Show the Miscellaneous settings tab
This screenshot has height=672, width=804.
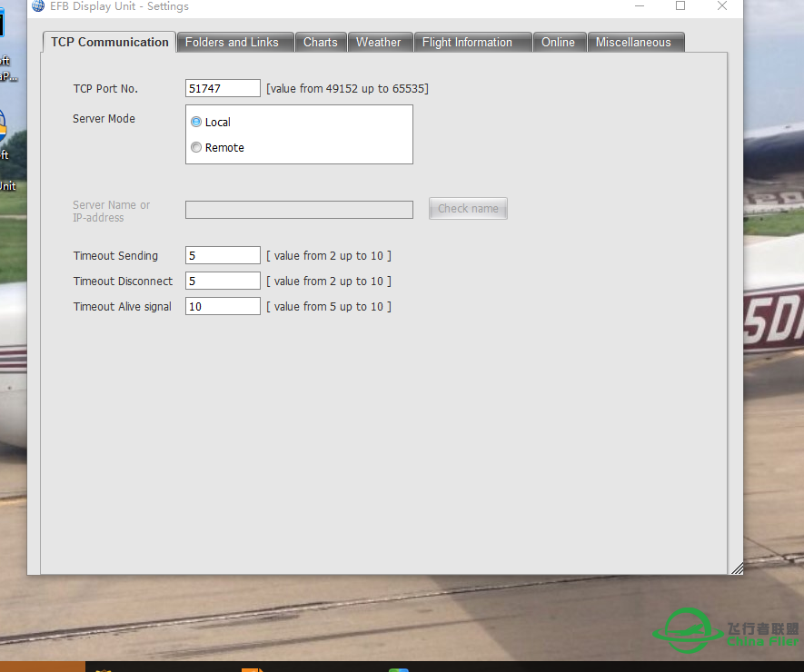click(x=633, y=42)
